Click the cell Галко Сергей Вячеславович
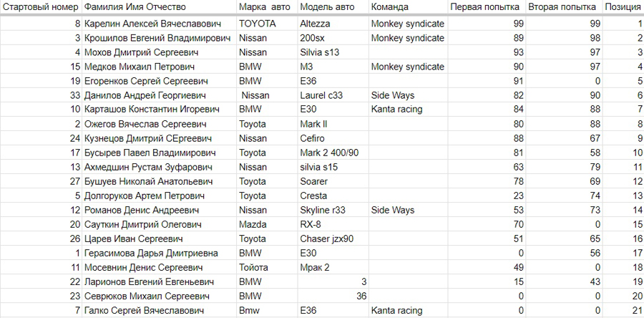 tap(160, 311)
